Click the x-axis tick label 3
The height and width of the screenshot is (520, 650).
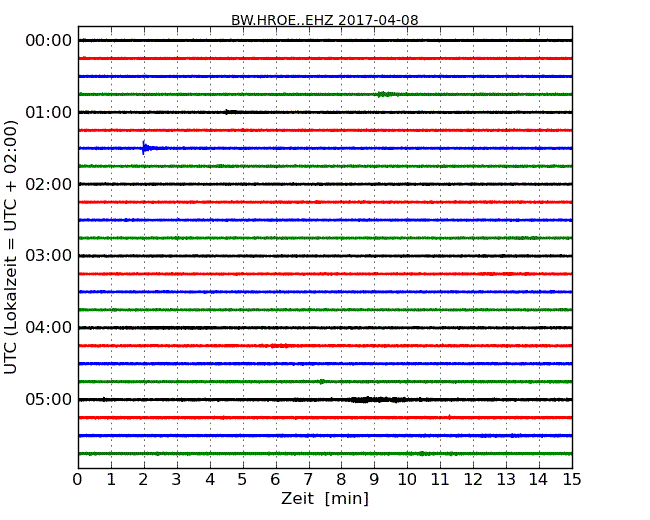tap(177, 480)
